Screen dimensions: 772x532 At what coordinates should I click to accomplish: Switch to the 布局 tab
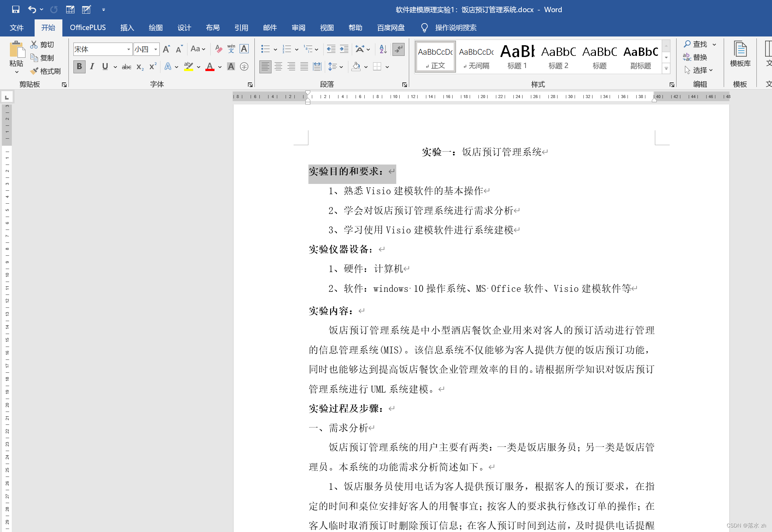(213, 28)
